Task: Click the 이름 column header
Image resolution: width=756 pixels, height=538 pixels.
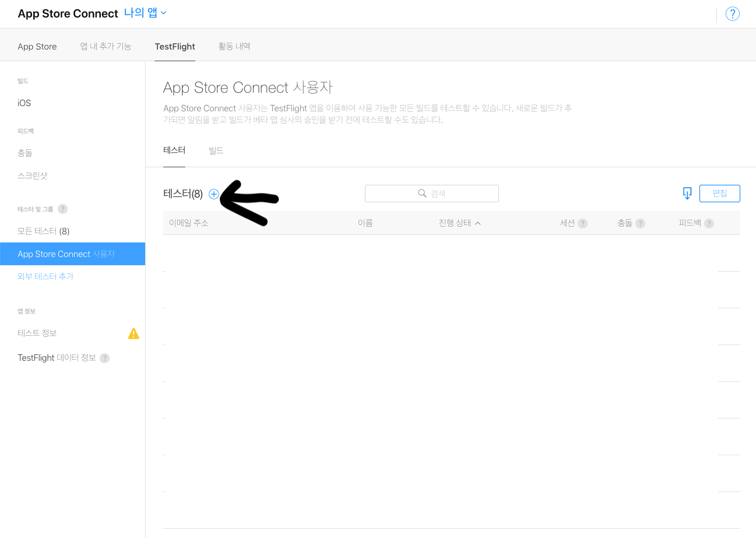Action: pyautogui.click(x=365, y=223)
